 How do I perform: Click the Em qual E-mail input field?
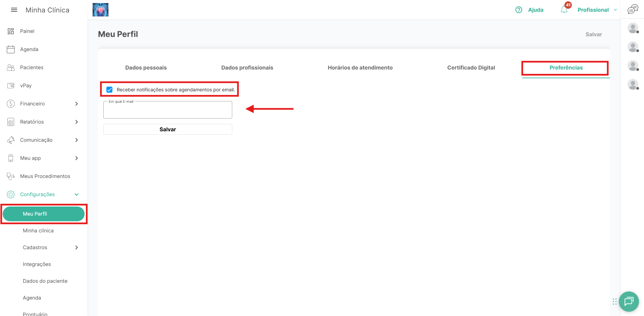[x=167, y=110]
